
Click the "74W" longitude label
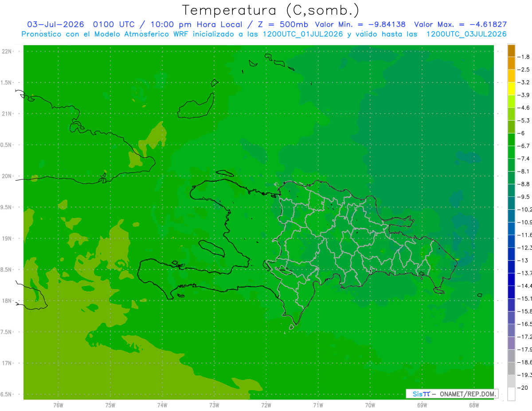(x=162, y=405)
